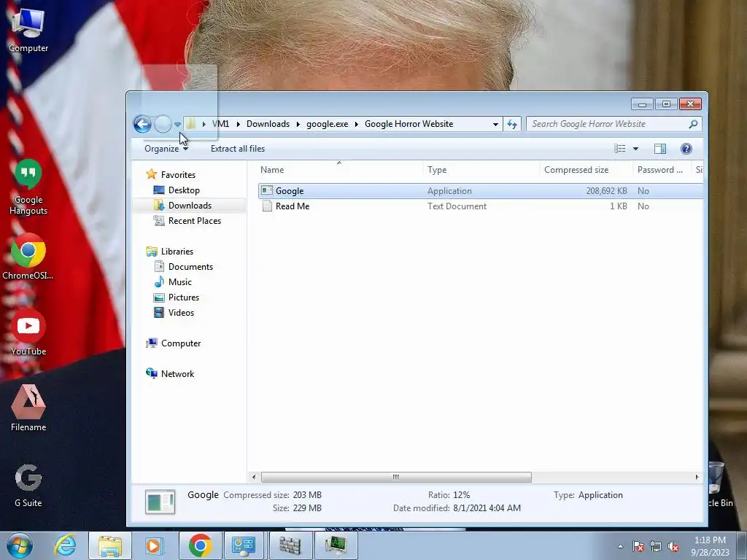Select Libraries in navigation pane
The image size is (747, 560).
click(177, 252)
